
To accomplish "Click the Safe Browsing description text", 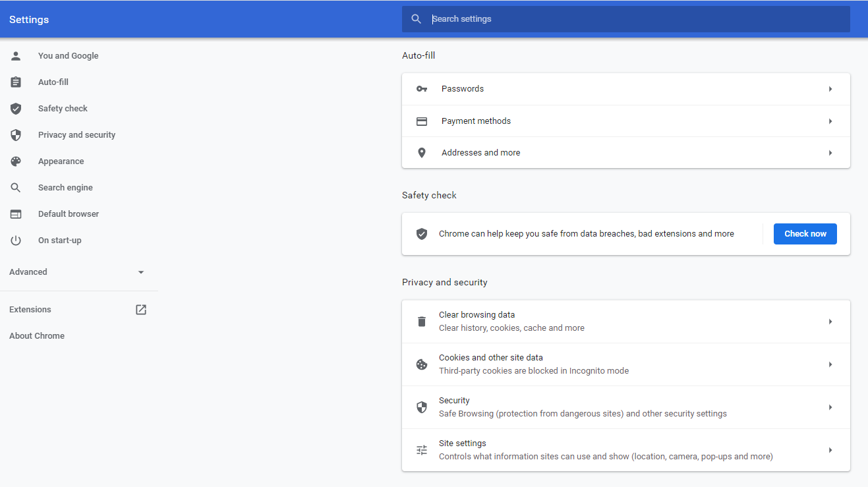I will [x=583, y=414].
